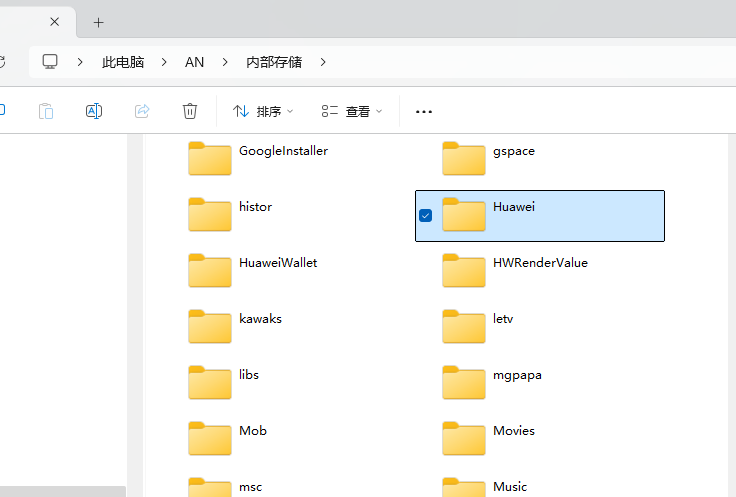Add a new tab with plus button
Viewport: 736px width, 497px height.
pos(98,23)
